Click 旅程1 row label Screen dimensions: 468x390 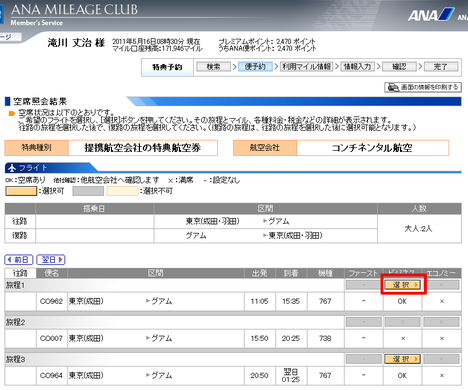15,285
